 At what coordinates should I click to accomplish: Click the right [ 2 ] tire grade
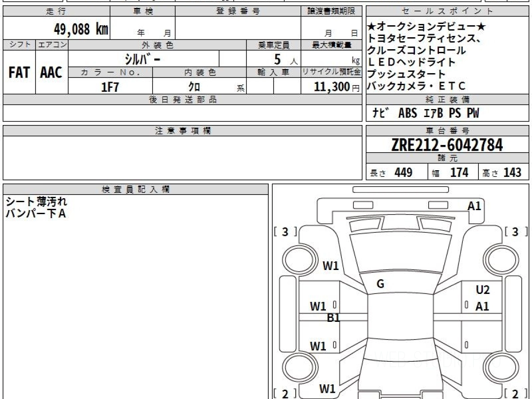pyautogui.click(x=515, y=393)
